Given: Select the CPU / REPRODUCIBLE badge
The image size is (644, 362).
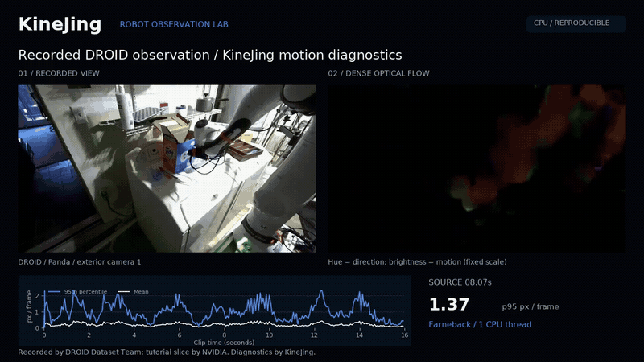Looking at the screenshot, I should (576, 24).
